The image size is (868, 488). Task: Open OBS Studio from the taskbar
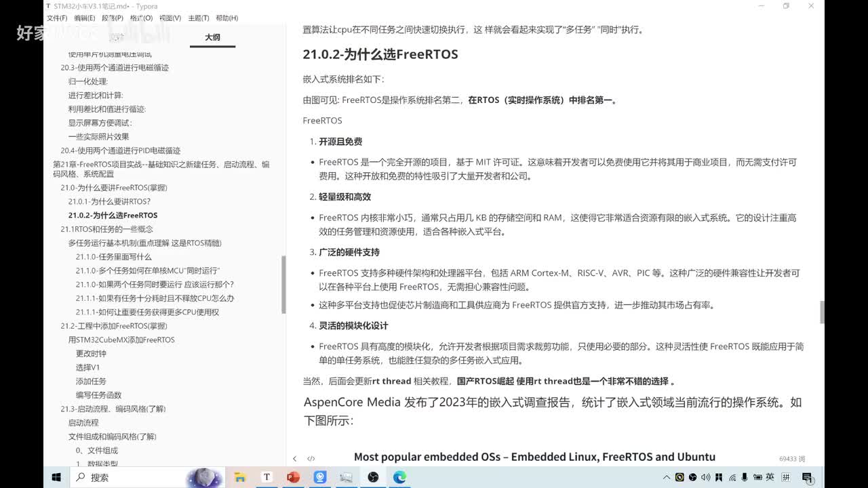[373, 477]
